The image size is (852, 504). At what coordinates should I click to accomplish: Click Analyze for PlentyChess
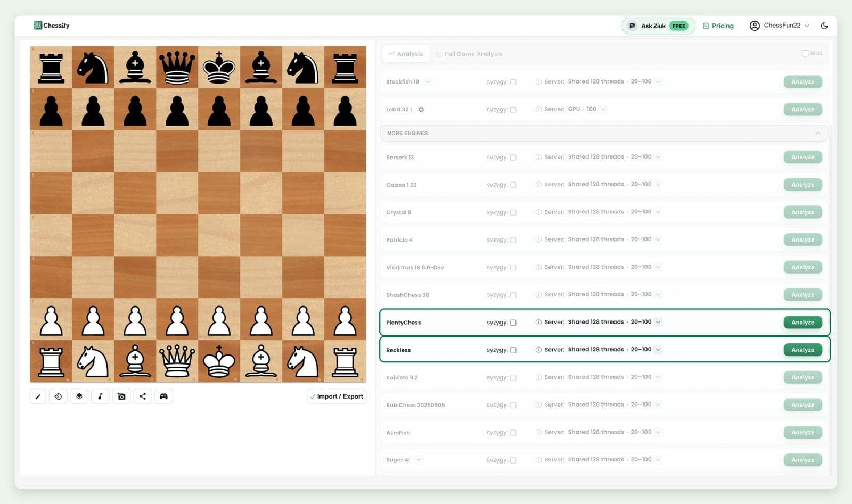click(802, 322)
